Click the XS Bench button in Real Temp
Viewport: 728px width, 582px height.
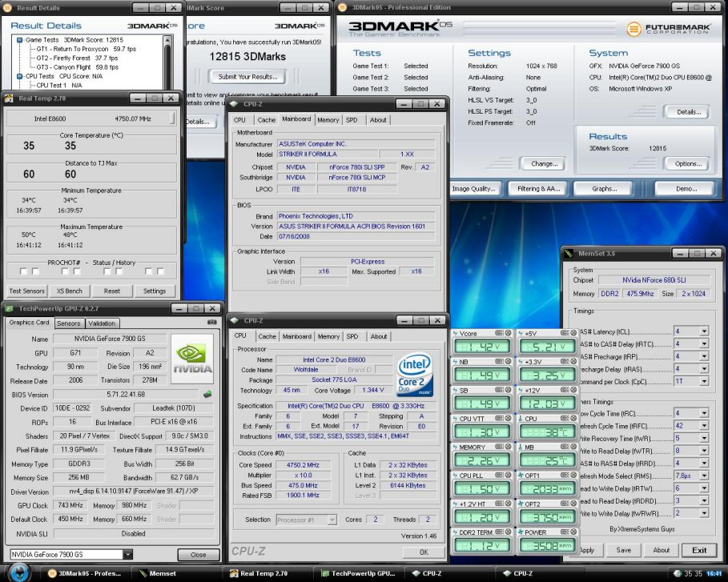pyautogui.click(x=69, y=291)
